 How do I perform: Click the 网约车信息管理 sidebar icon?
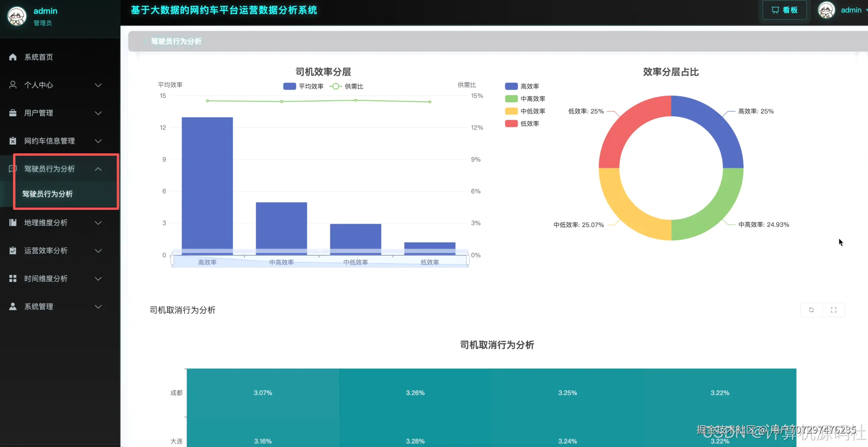coord(13,141)
